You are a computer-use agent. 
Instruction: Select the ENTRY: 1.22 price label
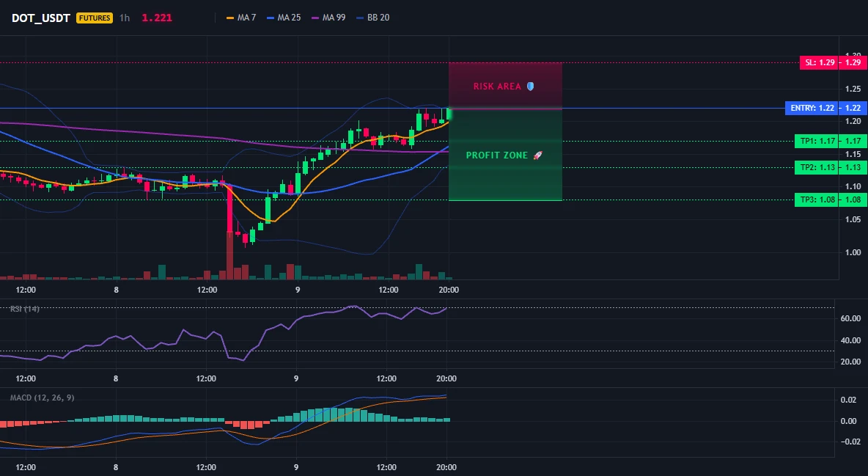click(x=812, y=108)
